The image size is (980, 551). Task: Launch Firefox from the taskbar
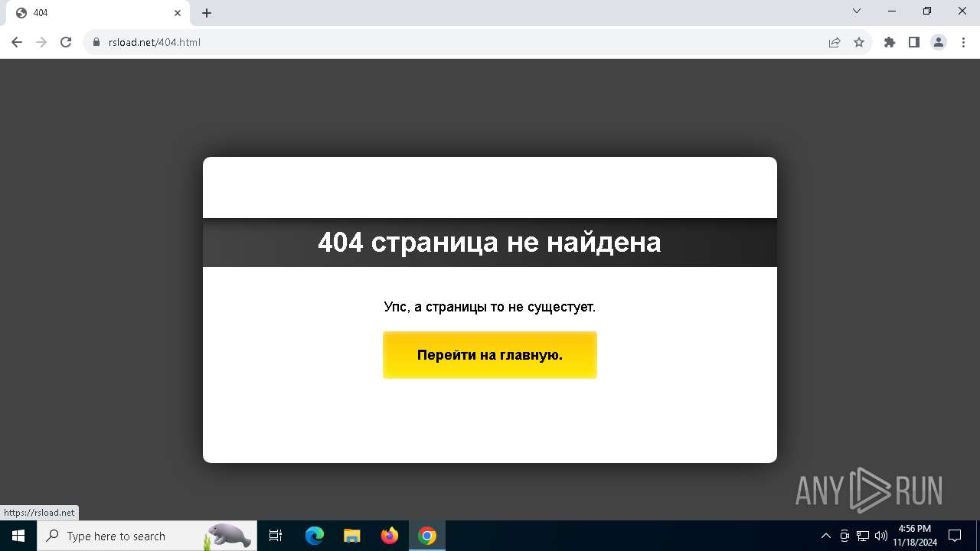390,536
